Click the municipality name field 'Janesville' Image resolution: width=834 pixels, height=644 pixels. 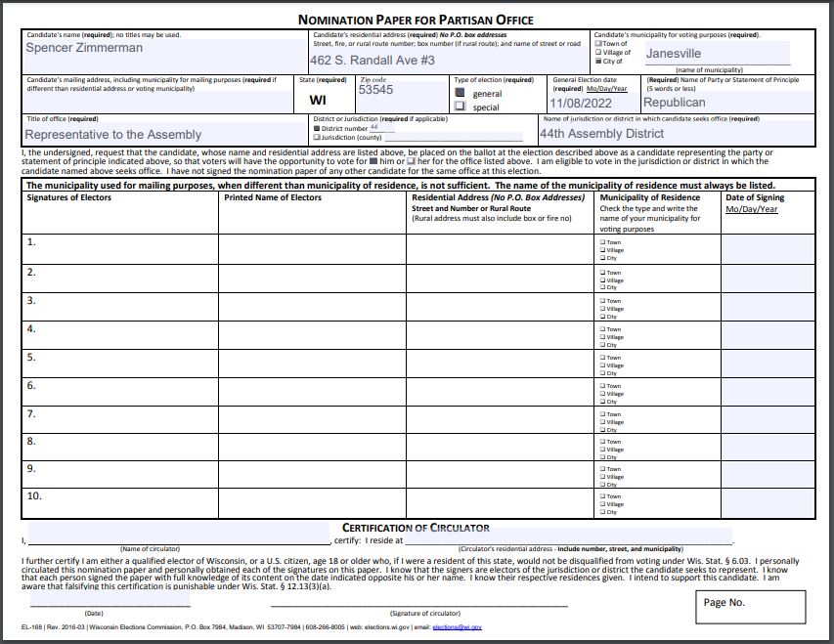(x=717, y=53)
